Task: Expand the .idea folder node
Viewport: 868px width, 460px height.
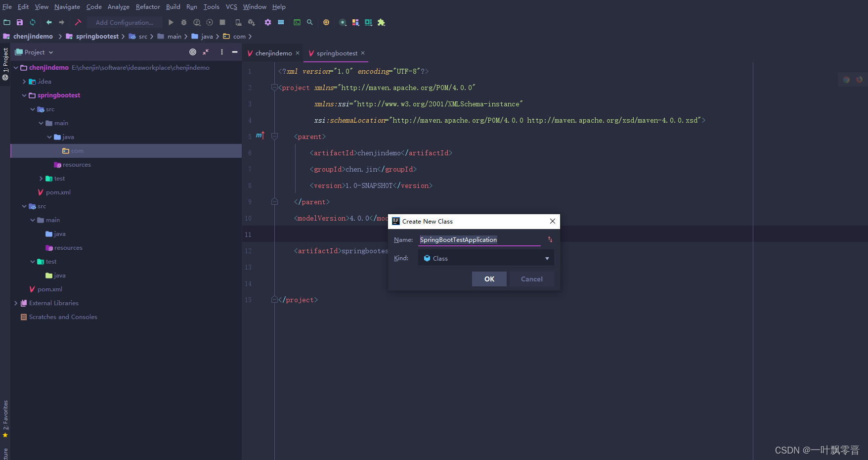Action: 24,82
